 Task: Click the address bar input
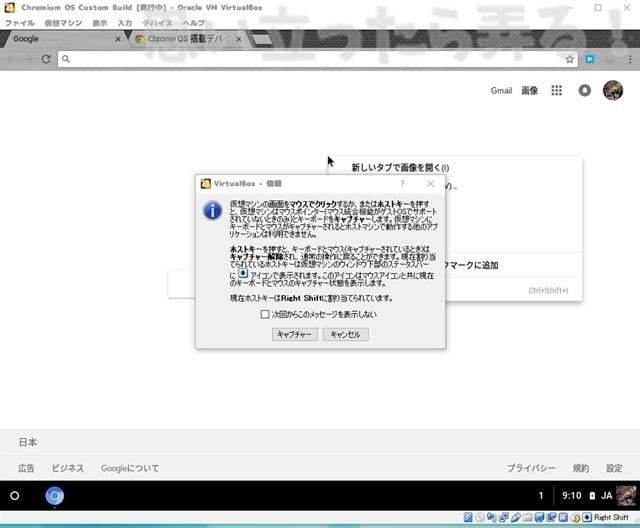click(318, 59)
